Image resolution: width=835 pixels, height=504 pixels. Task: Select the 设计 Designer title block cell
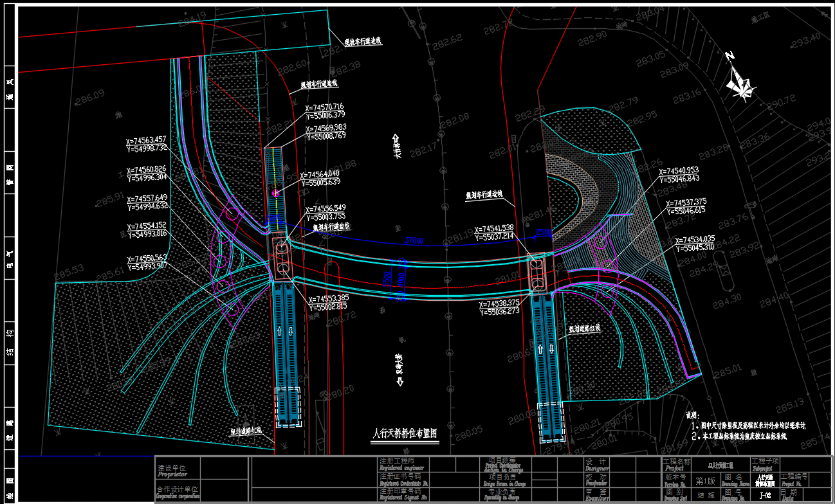tap(596, 464)
